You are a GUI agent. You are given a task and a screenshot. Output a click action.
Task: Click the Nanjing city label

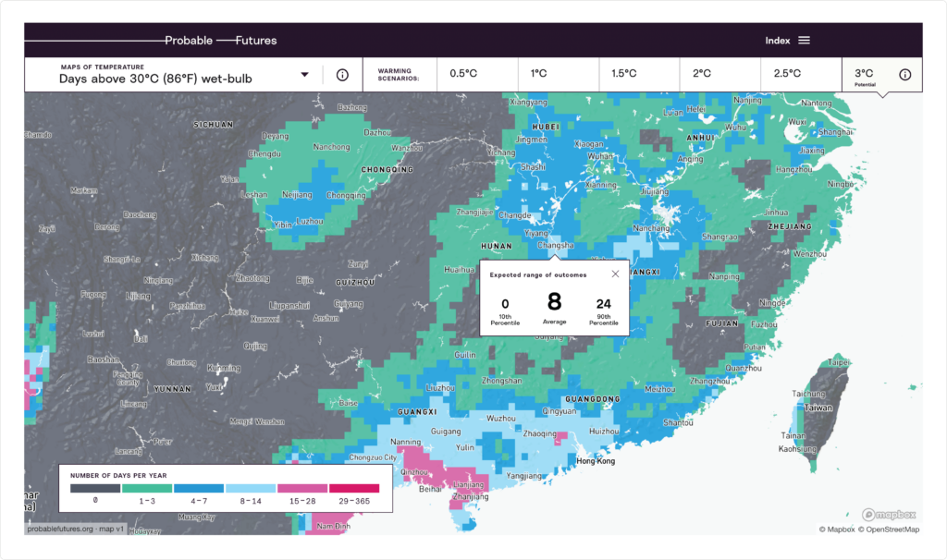[x=747, y=100]
